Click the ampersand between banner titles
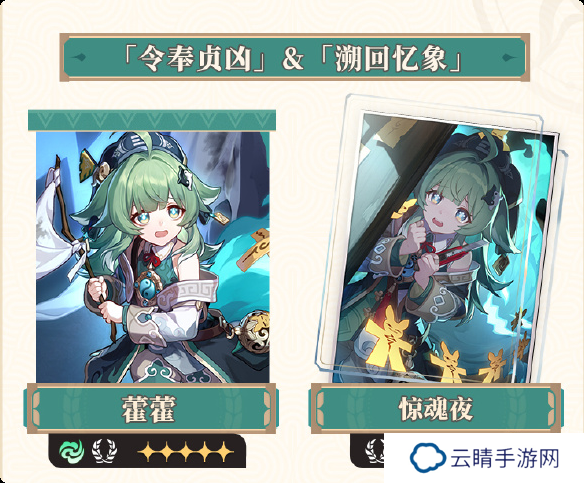This screenshot has height=483, width=584. (x=292, y=59)
